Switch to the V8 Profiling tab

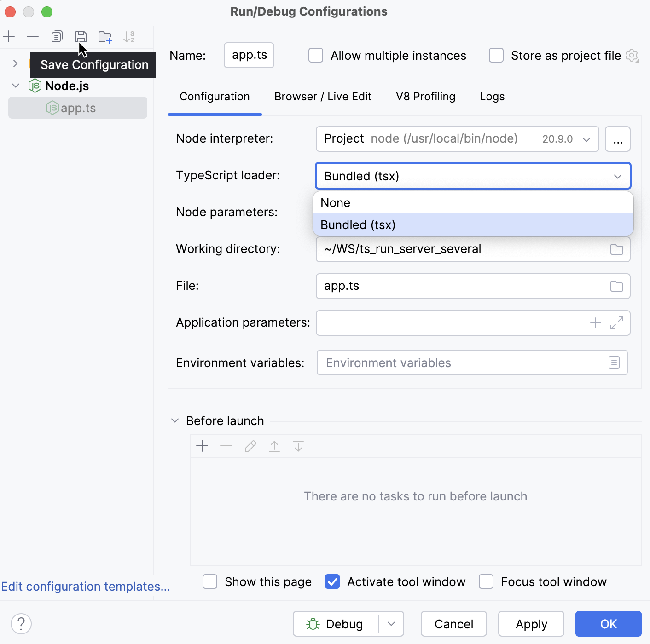(425, 96)
